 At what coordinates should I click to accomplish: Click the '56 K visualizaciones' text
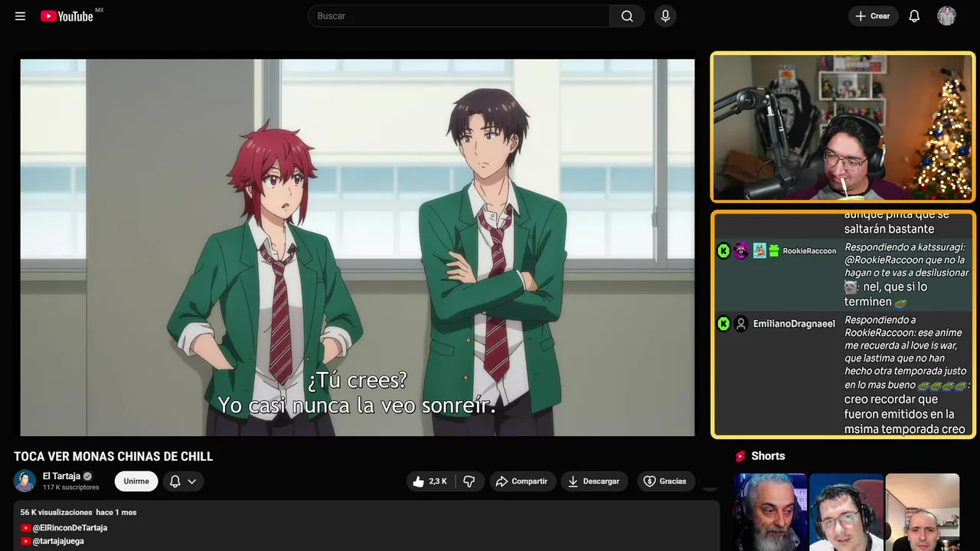(56, 512)
